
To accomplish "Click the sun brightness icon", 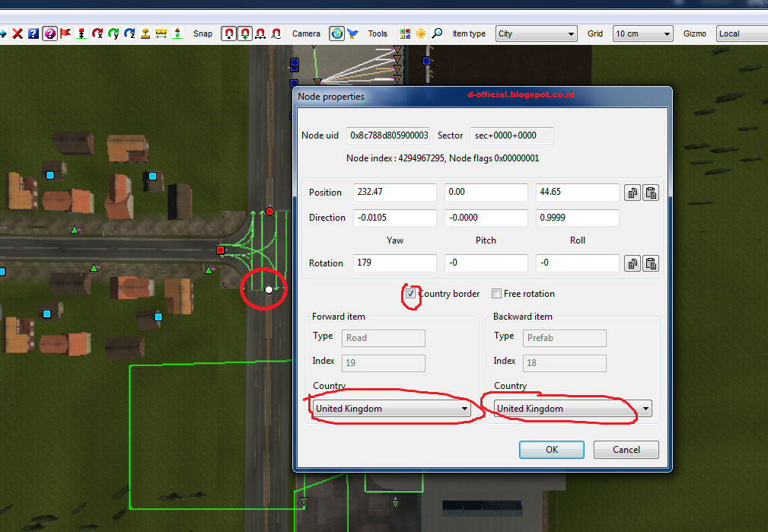I will click(x=422, y=33).
